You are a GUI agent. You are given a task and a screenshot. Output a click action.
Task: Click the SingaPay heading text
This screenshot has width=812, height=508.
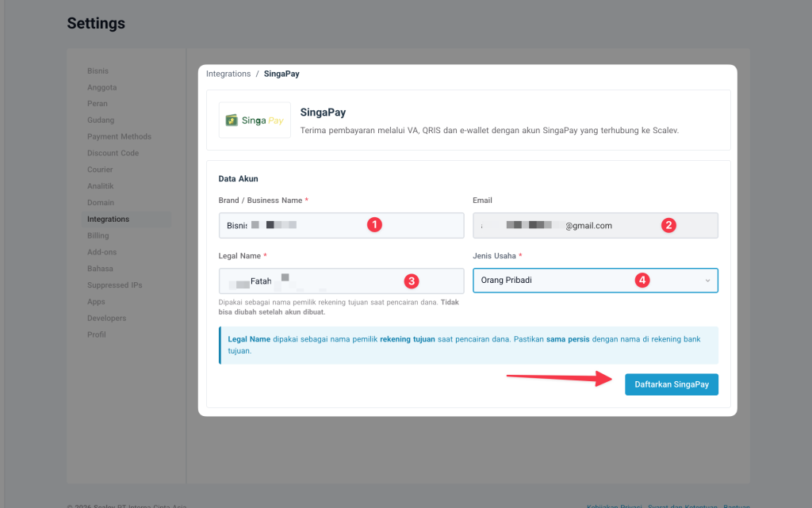tap(324, 113)
